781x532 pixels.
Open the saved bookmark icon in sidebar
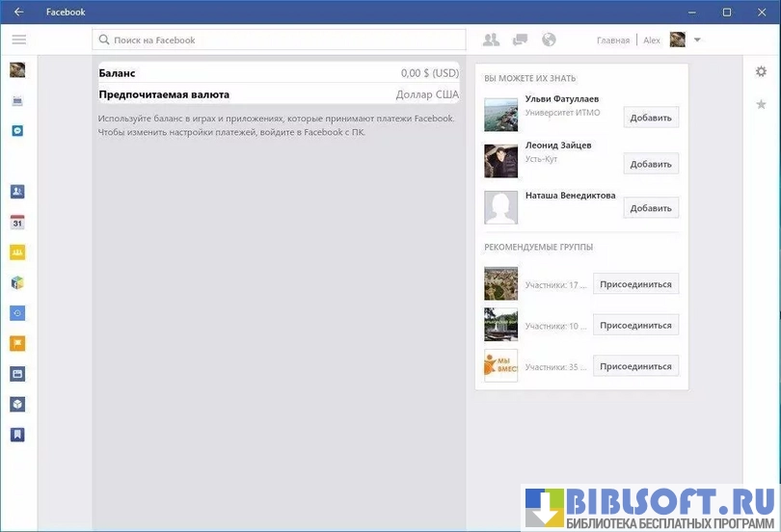(x=17, y=434)
